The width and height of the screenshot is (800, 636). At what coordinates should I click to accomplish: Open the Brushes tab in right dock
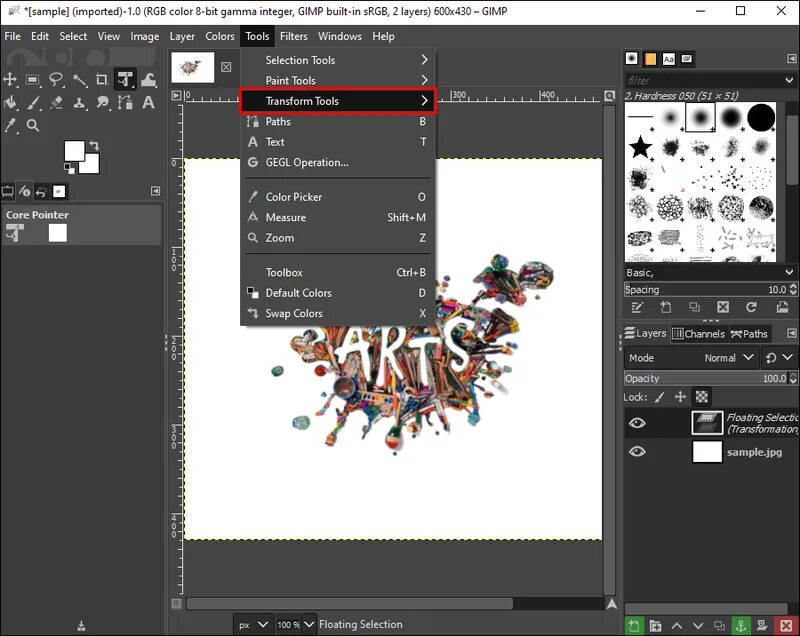(x=632, y=59)
